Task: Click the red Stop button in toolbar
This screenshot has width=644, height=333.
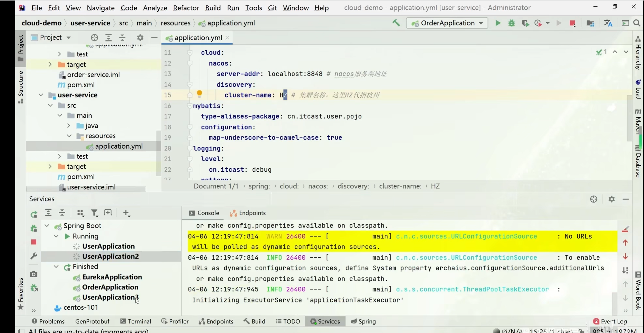Action: point(572,23)
